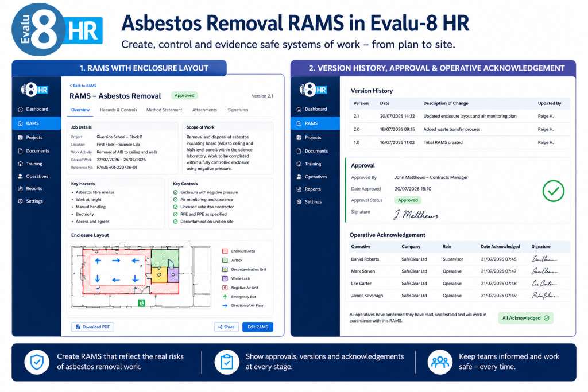Click check beside Decontamination unit on site

(x=175, y=222)
